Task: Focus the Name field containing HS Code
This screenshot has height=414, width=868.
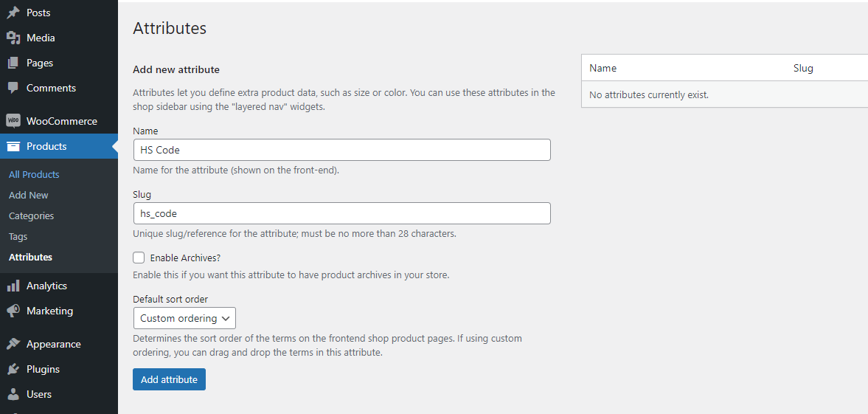Action: tap(341, 150)
